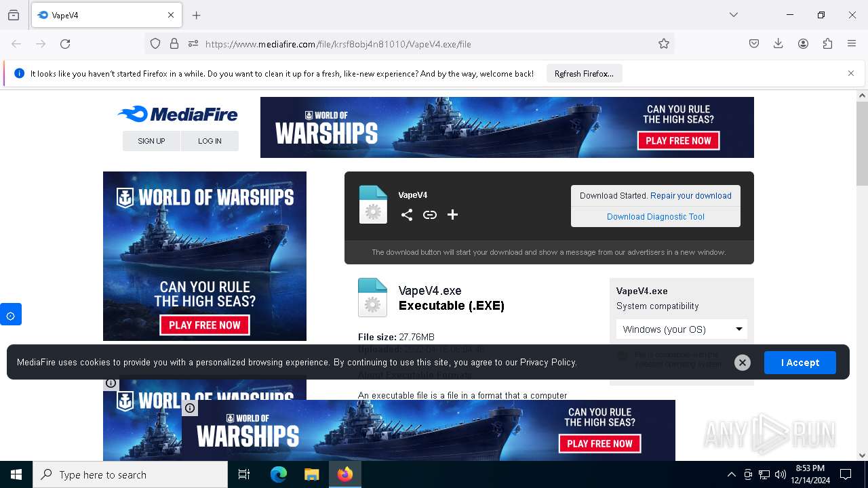This screenshot has height=488, width=868.
Task: Click the MediaFire logo
Action: click(x=178, y=114)
